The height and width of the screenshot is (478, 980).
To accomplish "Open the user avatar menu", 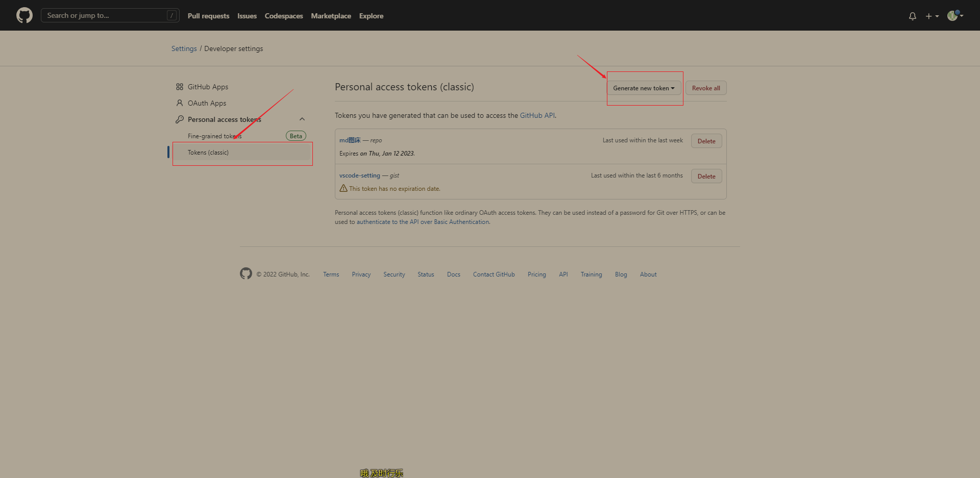I will click(955, 15).
